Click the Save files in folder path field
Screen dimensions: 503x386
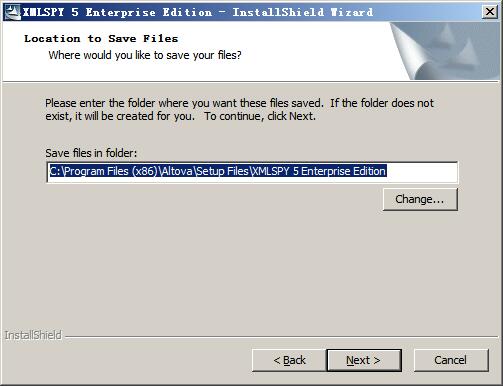[x=252, y=172]
